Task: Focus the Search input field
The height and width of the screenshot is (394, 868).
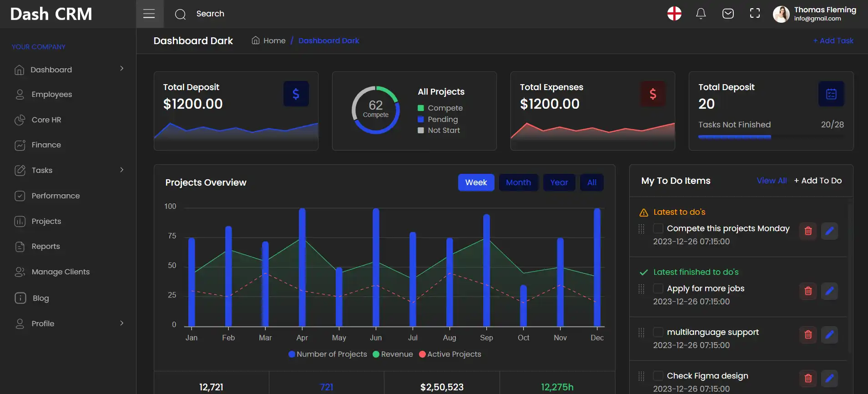Action: pos(210,14)
